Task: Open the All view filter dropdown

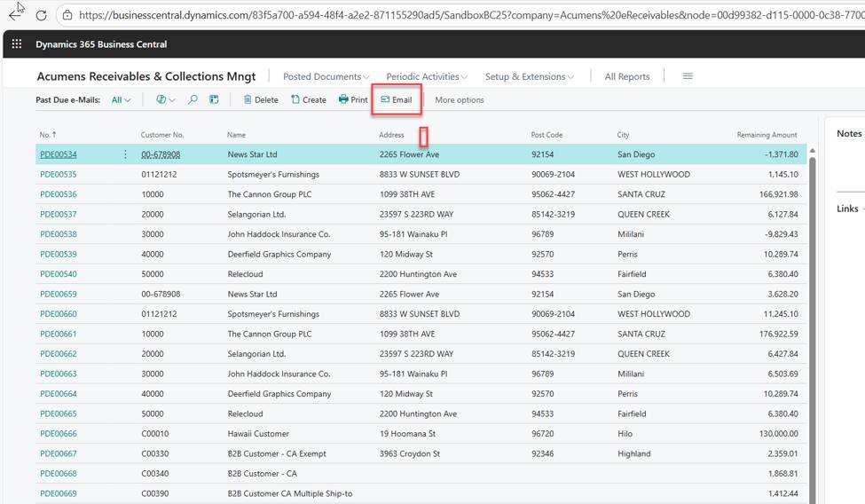Action: [x=121, y=100]
